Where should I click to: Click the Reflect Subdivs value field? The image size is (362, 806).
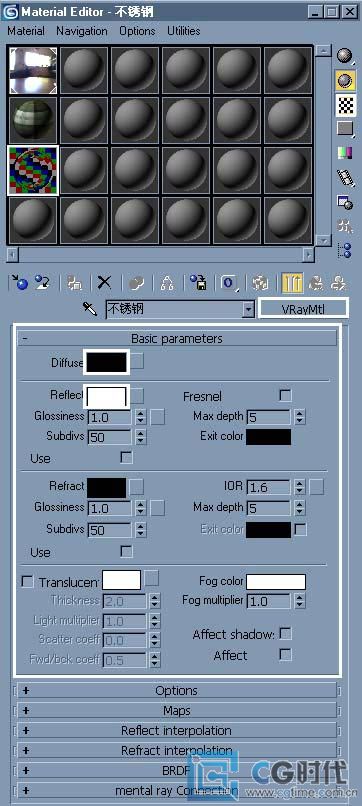[109, 437]
